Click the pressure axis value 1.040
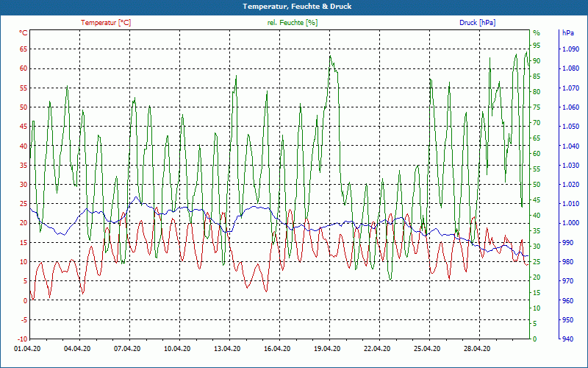588x368 pixels. click(570, 146)
